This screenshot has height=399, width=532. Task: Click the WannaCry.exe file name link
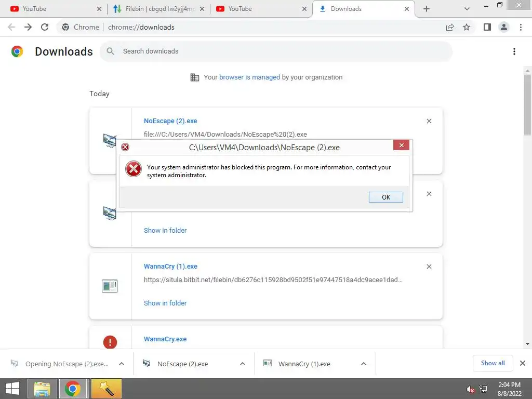[x=165, y=339]
